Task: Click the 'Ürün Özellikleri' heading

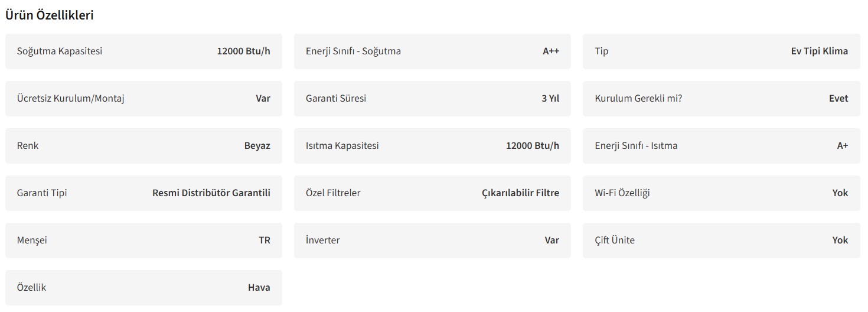Action: pos(50,15)
